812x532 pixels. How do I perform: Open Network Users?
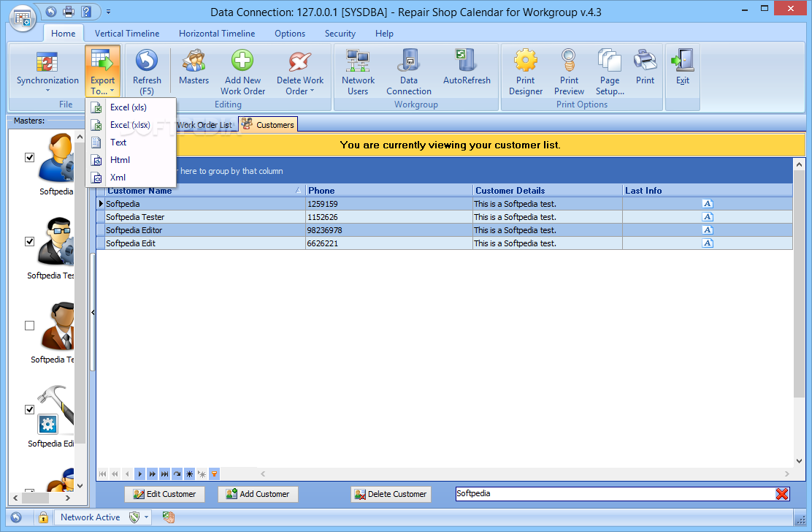click(x=358, y=72)
